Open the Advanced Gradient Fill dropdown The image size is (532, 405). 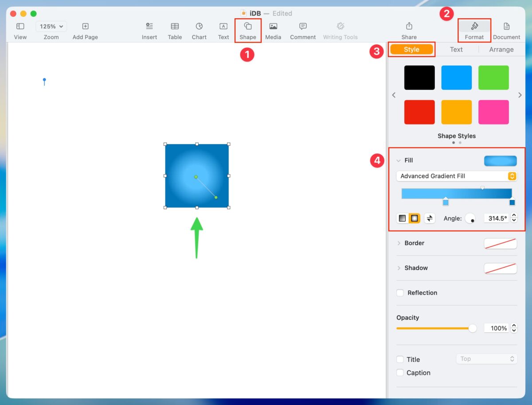tap(457, 176)
